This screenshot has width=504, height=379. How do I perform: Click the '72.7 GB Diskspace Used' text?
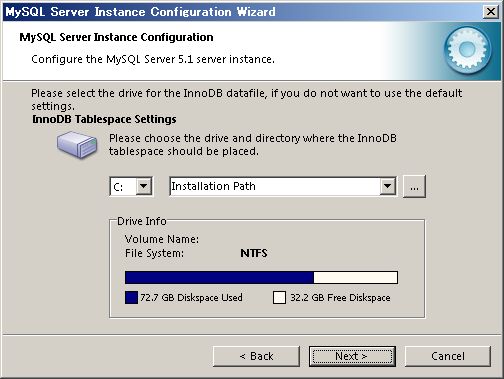191,297
